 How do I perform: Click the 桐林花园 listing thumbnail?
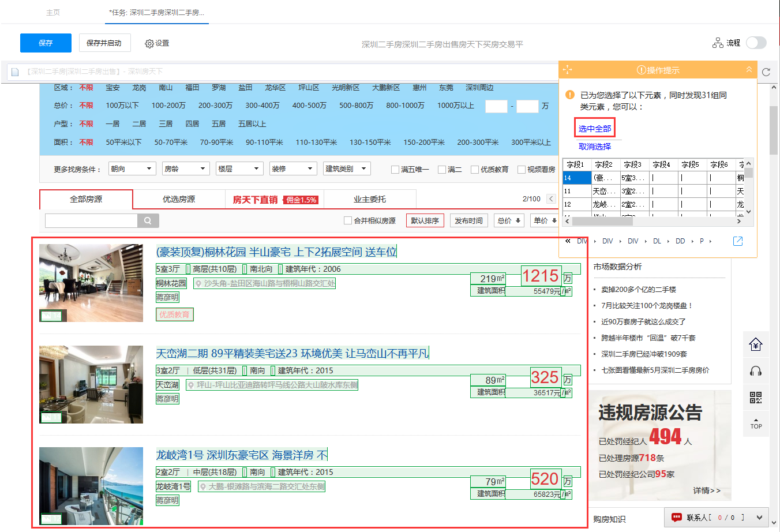tap(91, 283)
